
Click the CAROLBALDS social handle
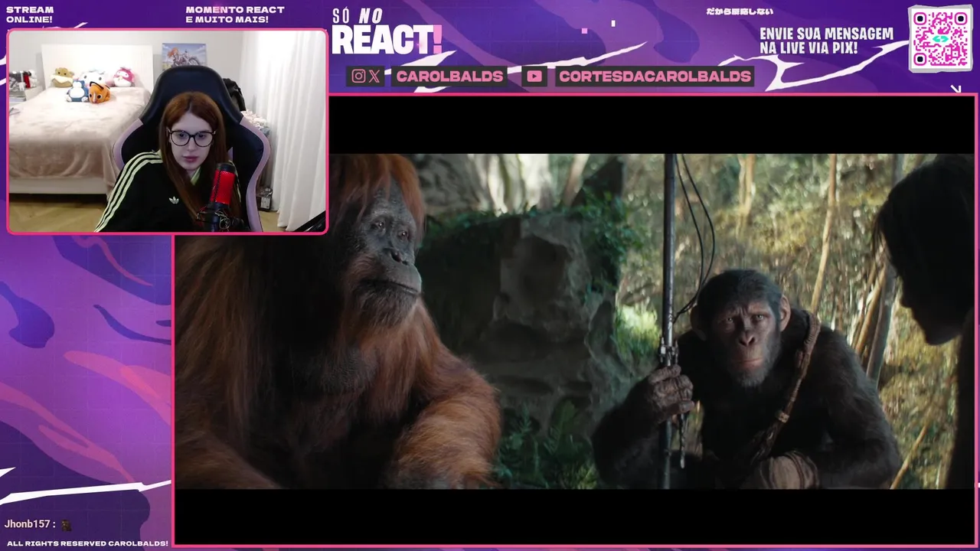click(x=449, y=76)
